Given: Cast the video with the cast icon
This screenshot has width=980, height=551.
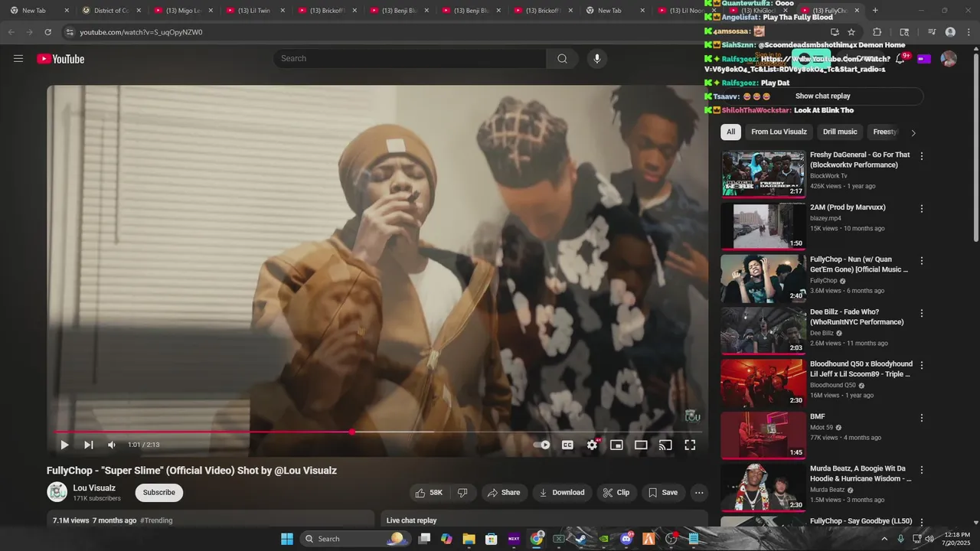Looking at the screenshot, I should (665, 445).
